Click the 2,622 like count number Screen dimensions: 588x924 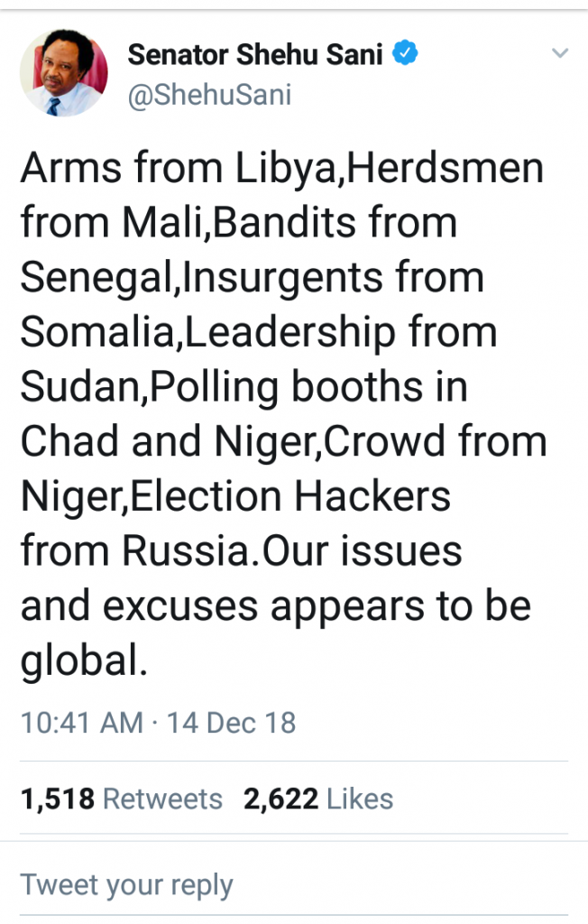(280, 799)
